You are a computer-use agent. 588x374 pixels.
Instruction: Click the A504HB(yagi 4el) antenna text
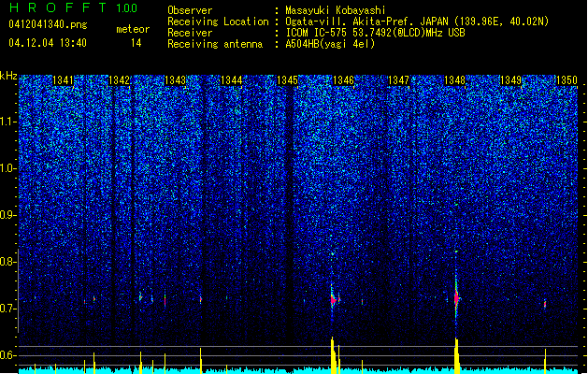(x=330, y=44)
